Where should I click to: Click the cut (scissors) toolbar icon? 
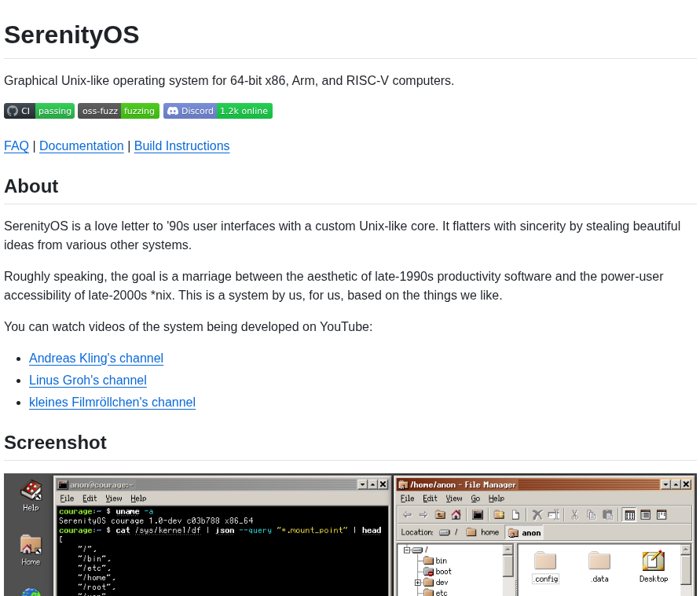click(x=574, y=515)
